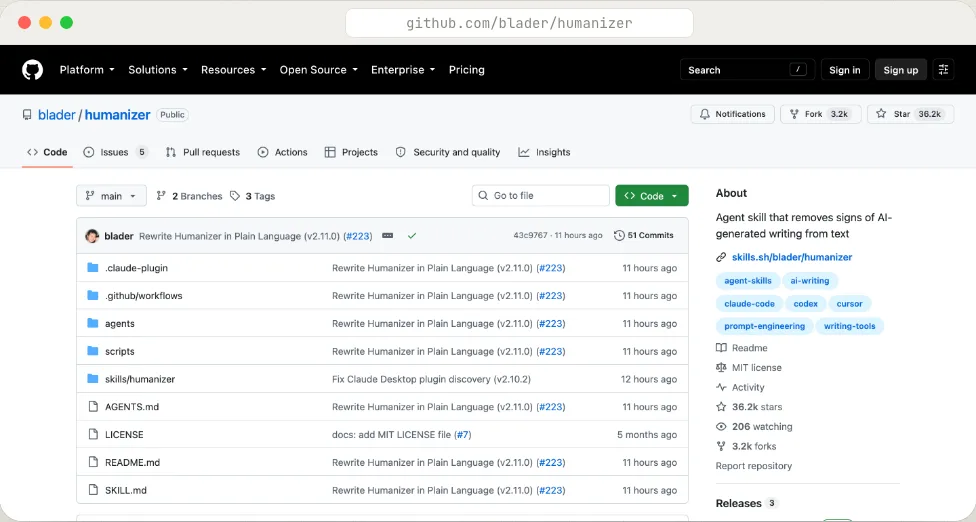The height and width of the screenshot is (522, 976).
Task: Click the repository icon beside blader
Action: click(27, 115)
